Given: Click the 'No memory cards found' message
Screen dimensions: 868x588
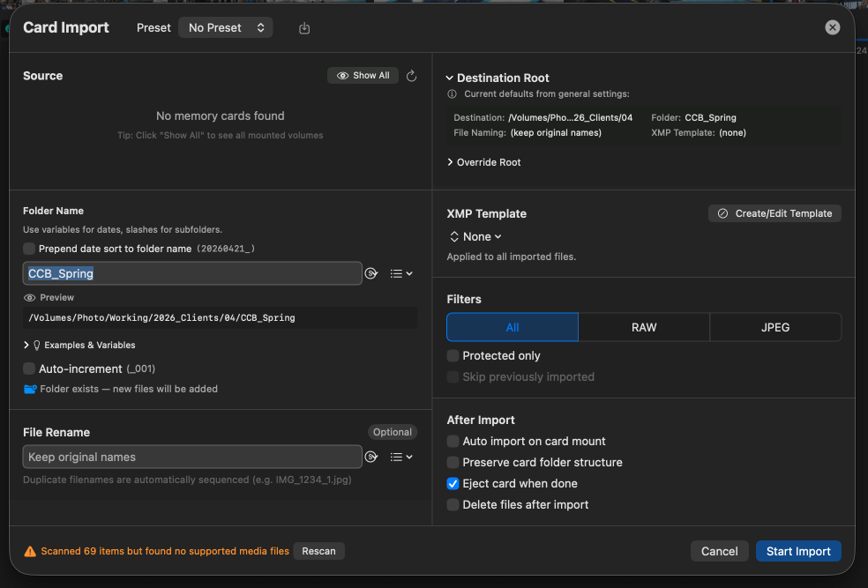Looking at the screenshot, I should click(221, 116).
